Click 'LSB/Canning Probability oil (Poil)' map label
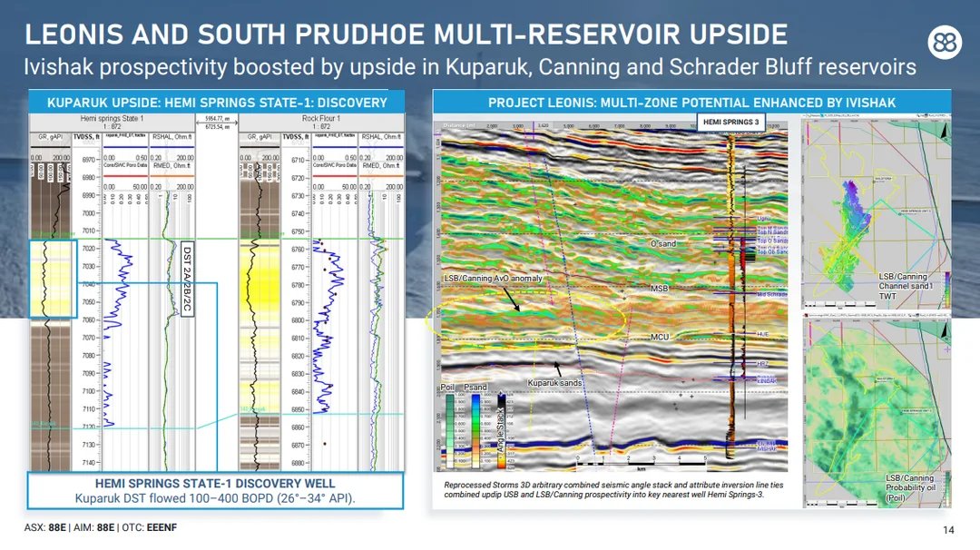The height and width of the screenshot is (550, 980). coord(910,488)
